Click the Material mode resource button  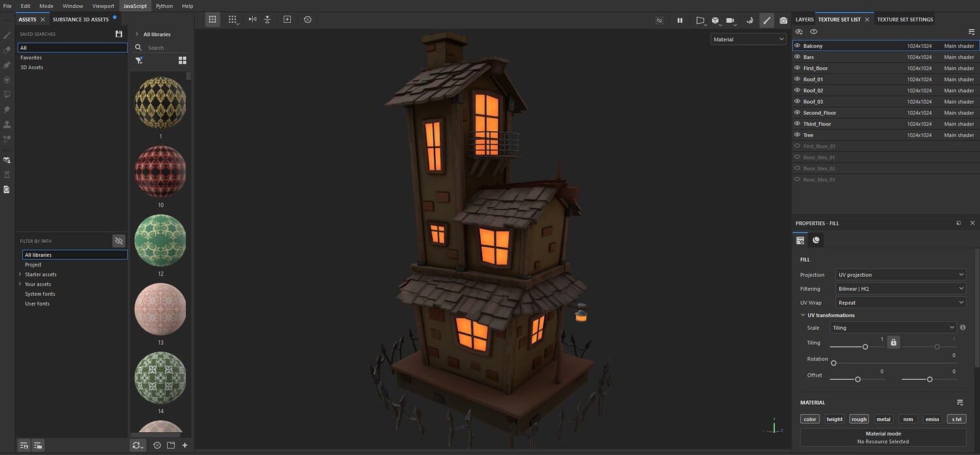tap(883, 437)
